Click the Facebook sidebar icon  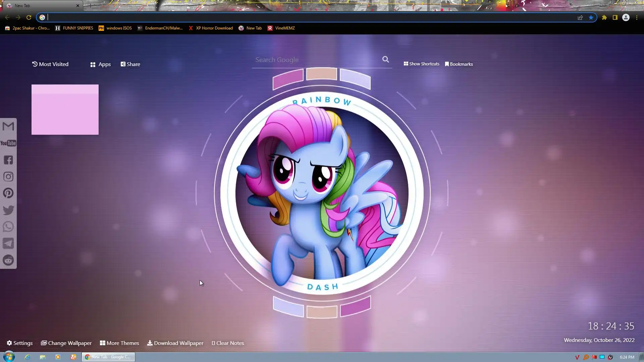[8, 160]
